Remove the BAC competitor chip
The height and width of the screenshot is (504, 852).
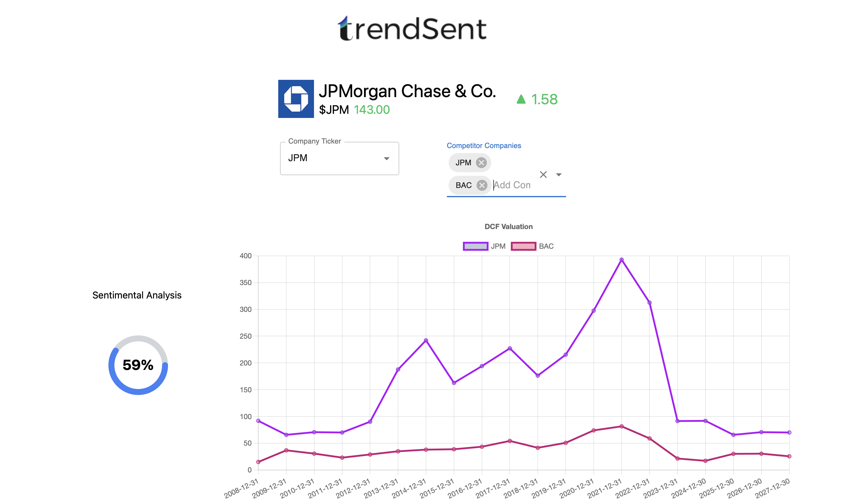coord(481,185)
